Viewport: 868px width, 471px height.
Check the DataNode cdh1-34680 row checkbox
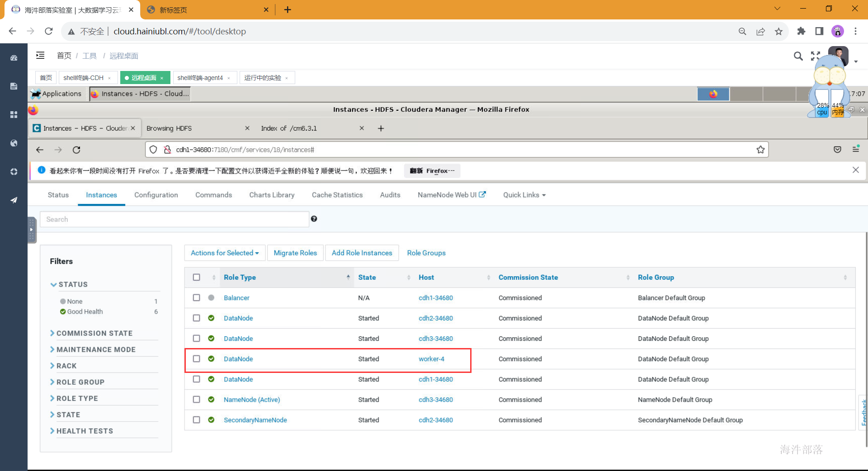(196, 379)
